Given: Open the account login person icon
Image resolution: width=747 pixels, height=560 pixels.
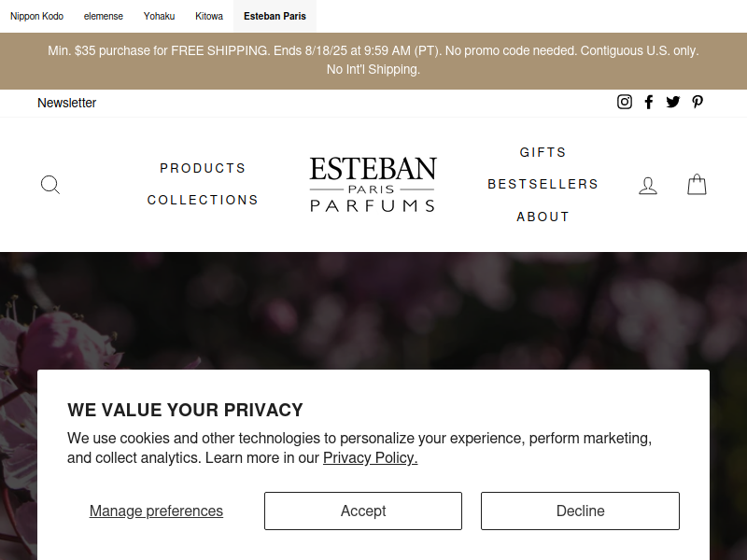Looking at the screenshot, I should click(x=648, y=185).
